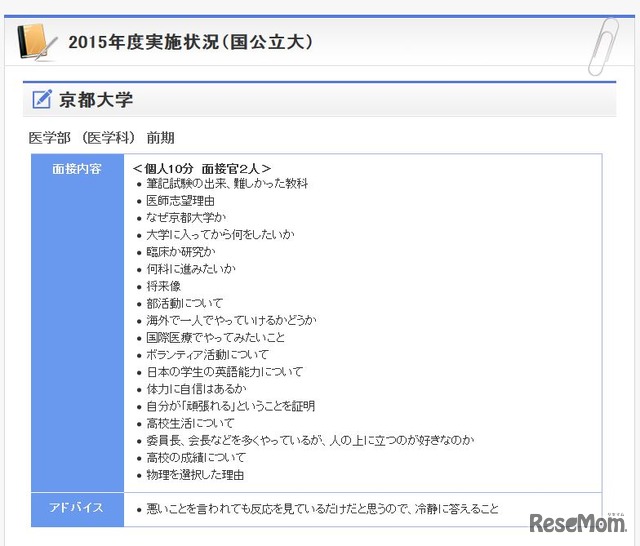Image resolution: width=640 pixels, height=546 pixels.
Task: Click the 高校生活について list item
Action: [190, 423]
